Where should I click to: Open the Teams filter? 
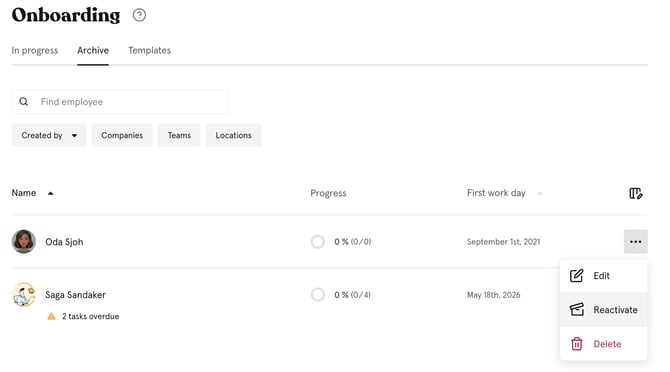(179, 135)
